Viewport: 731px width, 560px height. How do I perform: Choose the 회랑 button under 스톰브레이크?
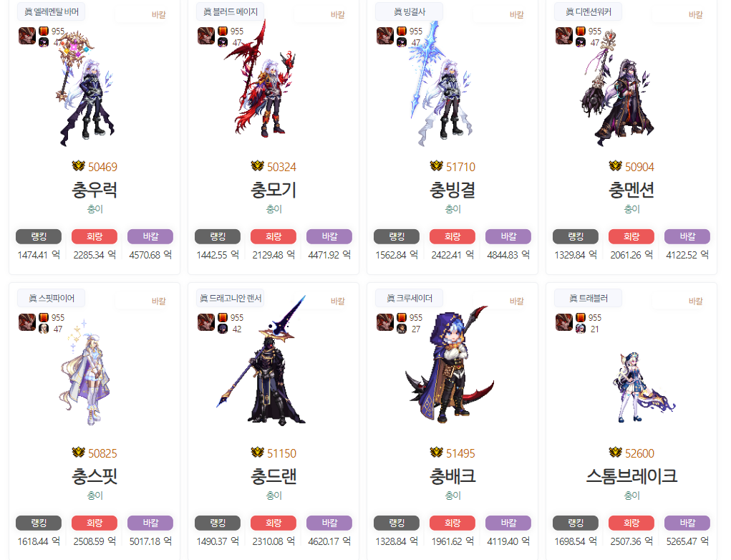[x=631, y=523]
